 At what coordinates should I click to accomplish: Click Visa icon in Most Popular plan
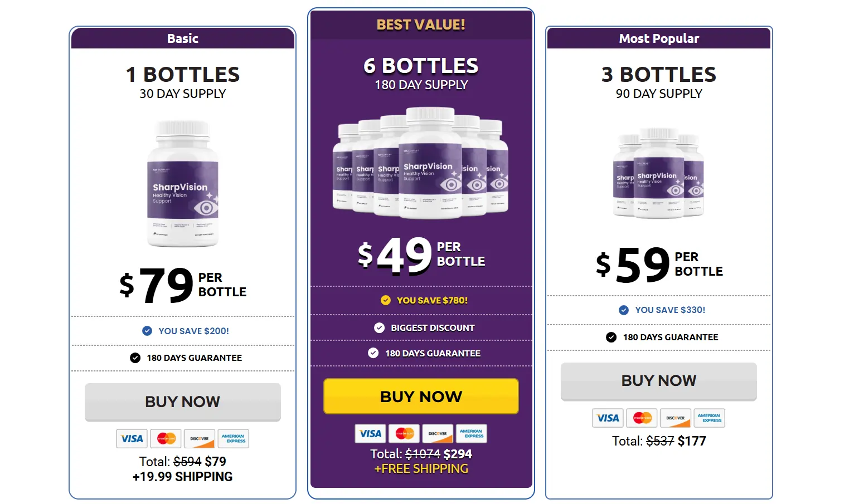point(608,418)
